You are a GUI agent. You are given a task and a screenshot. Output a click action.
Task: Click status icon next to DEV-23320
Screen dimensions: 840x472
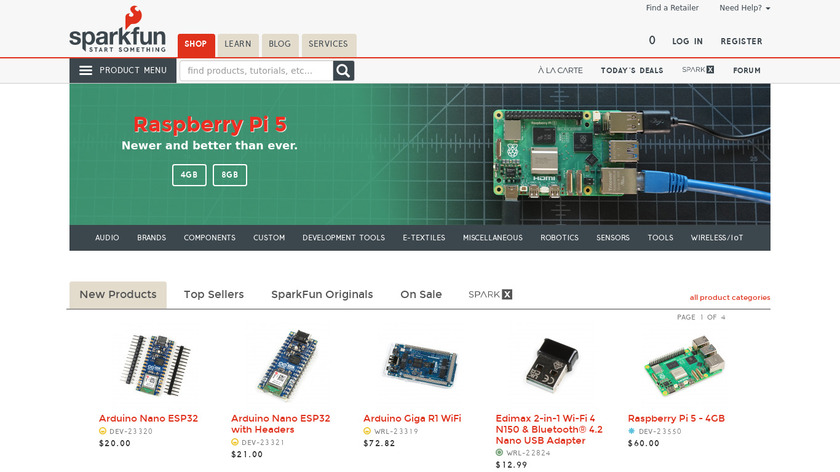tap(102, 431)
